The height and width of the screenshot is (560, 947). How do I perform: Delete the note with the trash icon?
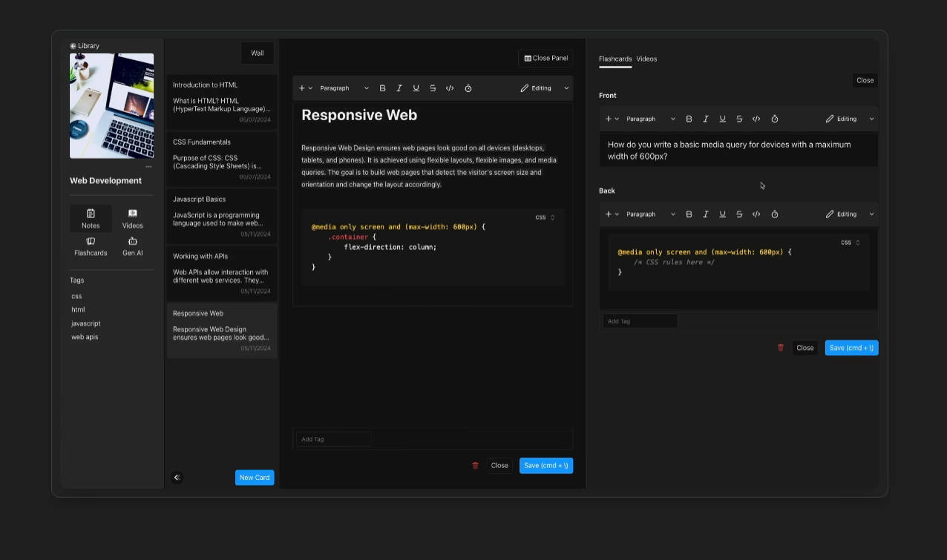(x=476, y=466)
